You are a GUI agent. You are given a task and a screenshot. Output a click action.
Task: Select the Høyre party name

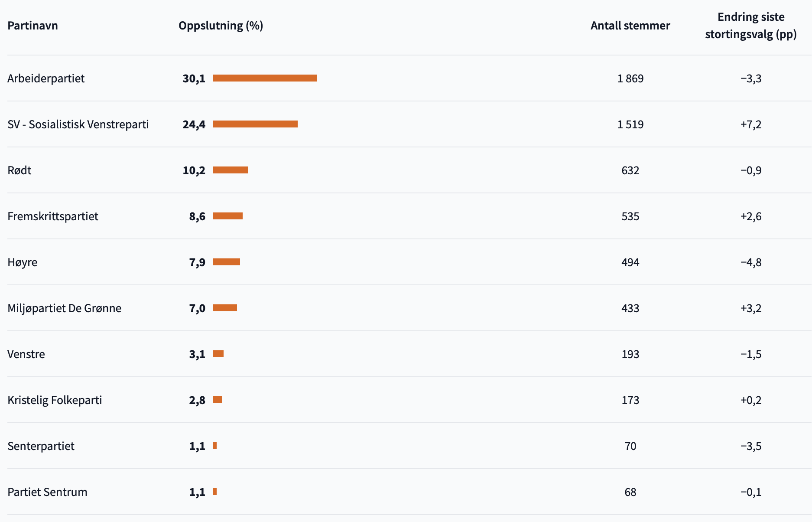point(23,262)
